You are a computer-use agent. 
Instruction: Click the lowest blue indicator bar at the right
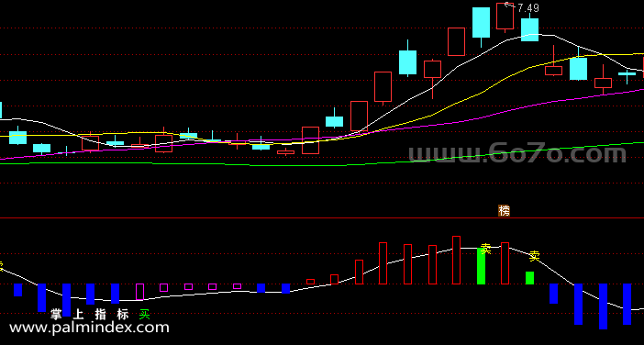click(x=603, y=306)
